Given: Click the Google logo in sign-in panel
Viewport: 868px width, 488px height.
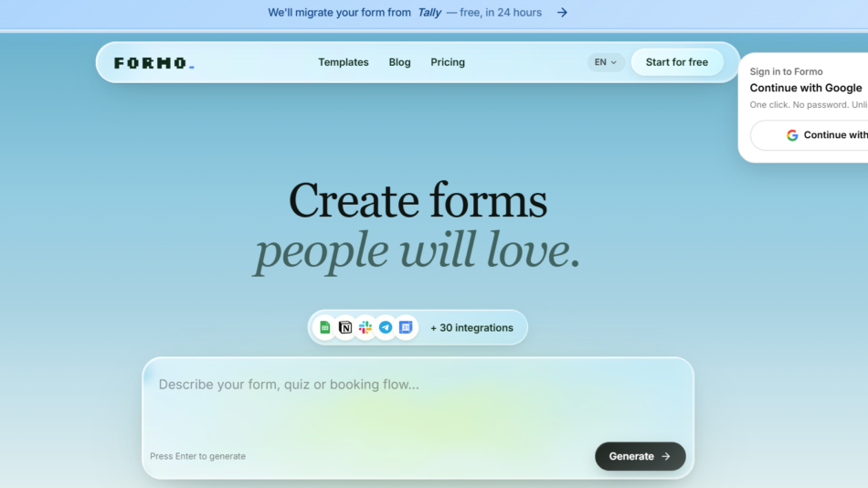Looking at the screenshot, I should [x=792, y=135].
